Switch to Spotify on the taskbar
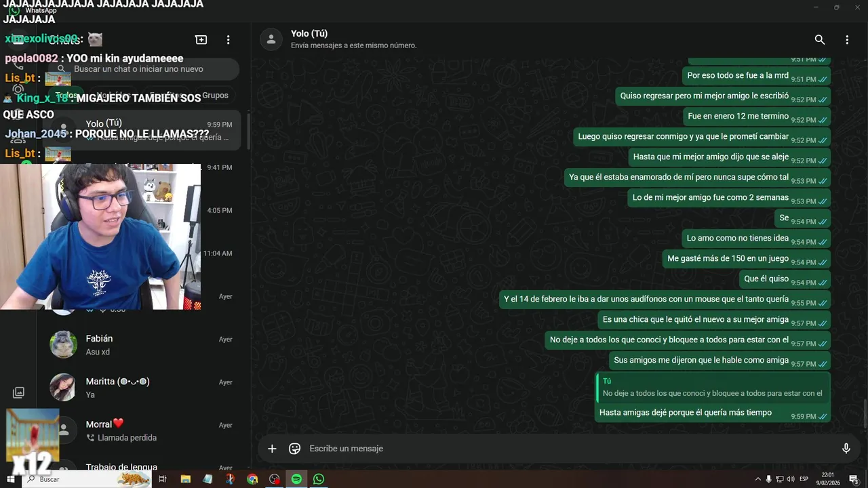 pyautogui.click(x=296, y=479)
